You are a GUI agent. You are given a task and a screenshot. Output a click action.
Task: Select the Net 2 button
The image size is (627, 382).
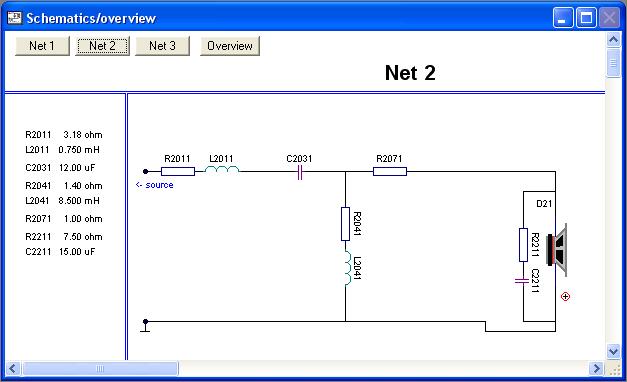[x=102, y=46]
